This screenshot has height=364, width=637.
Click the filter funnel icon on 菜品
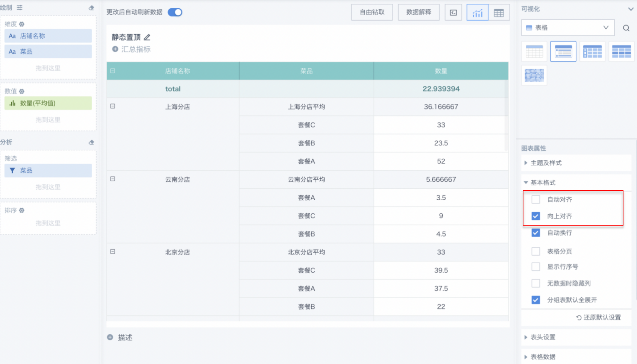click(x=12, y=170)
